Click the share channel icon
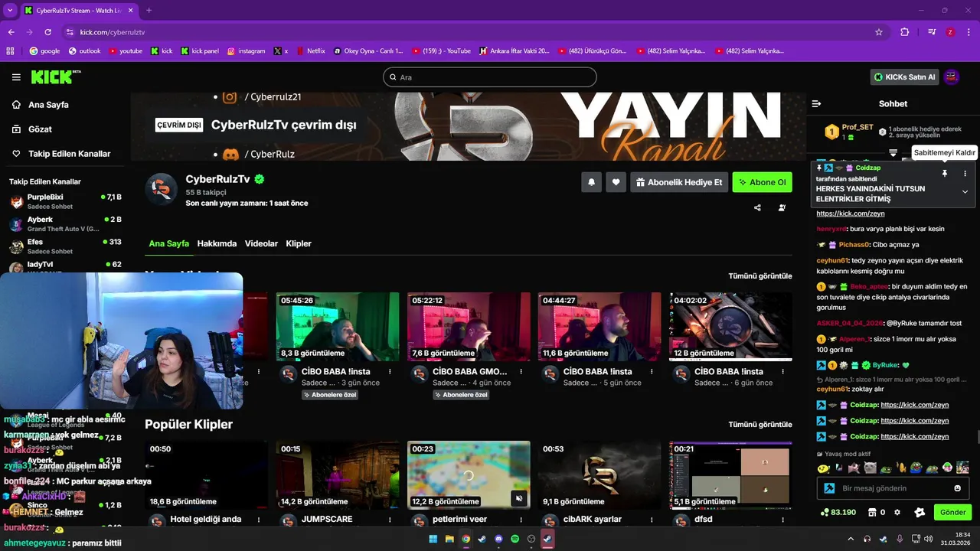 click(x=757, y=207)
